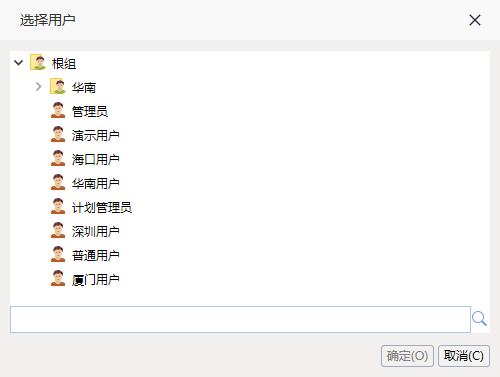Screen dimensions: 500x377
Task: Select the 管理员 user label
Action: point(90,111)
